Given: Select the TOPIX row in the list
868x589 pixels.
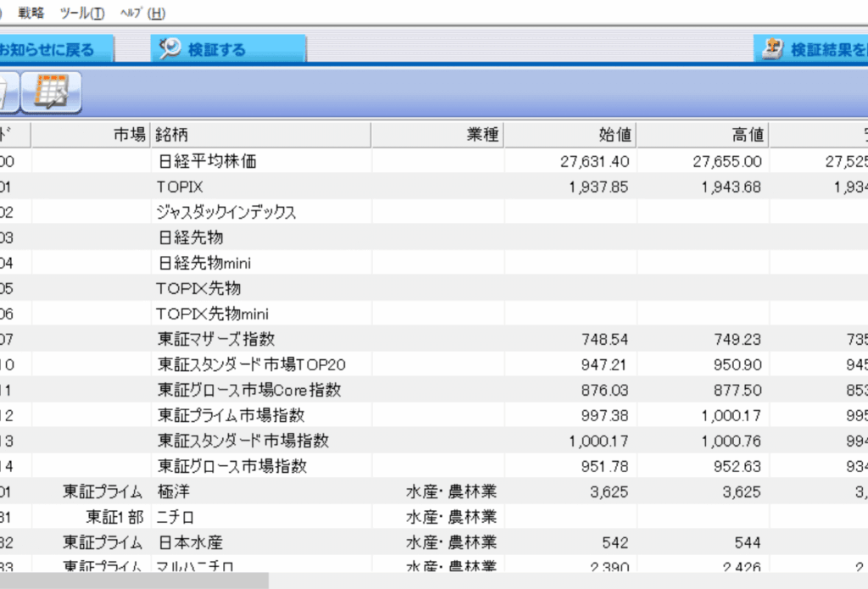Looking at the screenshot, I should pyautogui.click(x=180, y=186).
